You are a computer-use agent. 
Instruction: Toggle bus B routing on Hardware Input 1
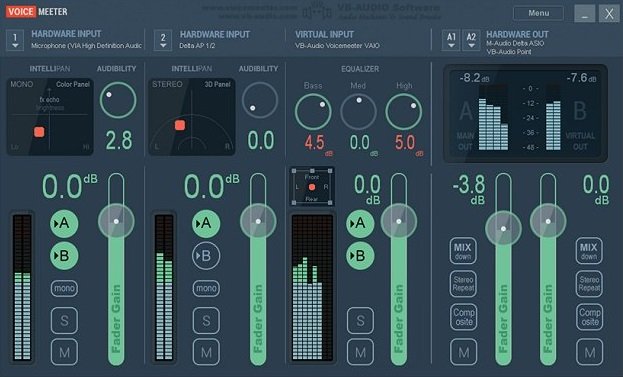[64, 256]
